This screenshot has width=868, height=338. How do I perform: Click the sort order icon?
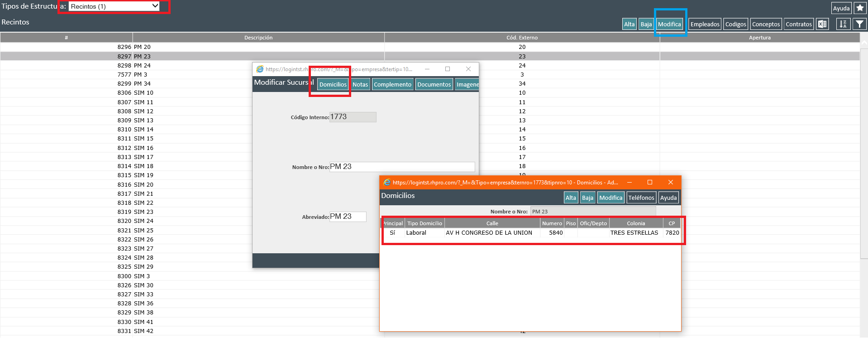tap(843, 24)
